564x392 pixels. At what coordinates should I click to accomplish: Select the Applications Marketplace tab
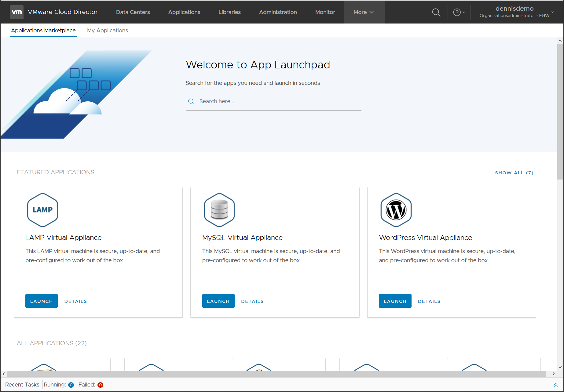pyautogui.click(x=43, y=31)
